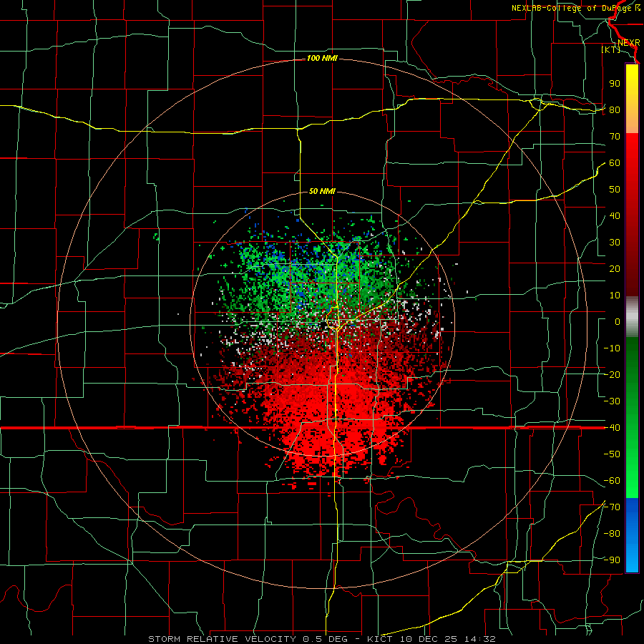Select the -30 value on the velocity scale
This screenshot has width=644, height=644.
pyautogui.click(x=612, y=401)
